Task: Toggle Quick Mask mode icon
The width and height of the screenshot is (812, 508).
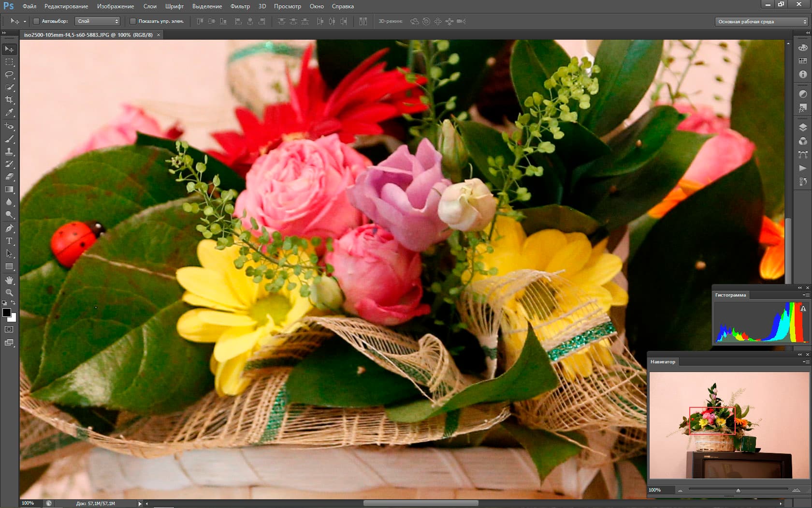Action: tap(9, 329)
